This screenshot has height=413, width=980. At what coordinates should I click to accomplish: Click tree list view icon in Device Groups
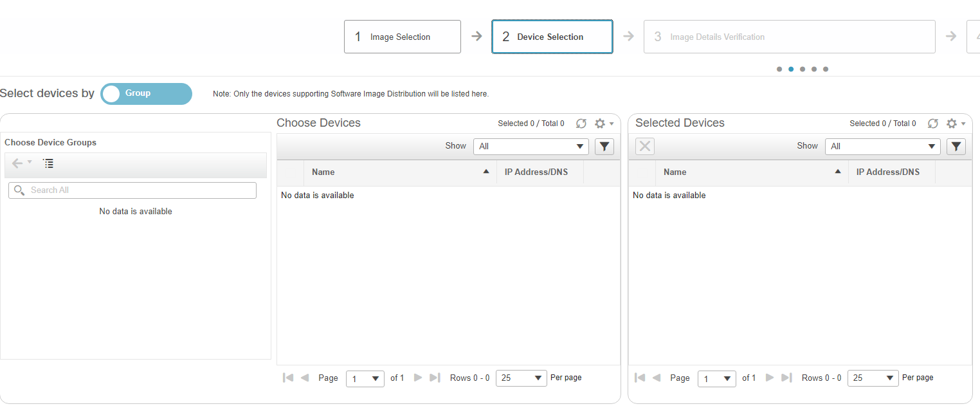click(48, 164)
